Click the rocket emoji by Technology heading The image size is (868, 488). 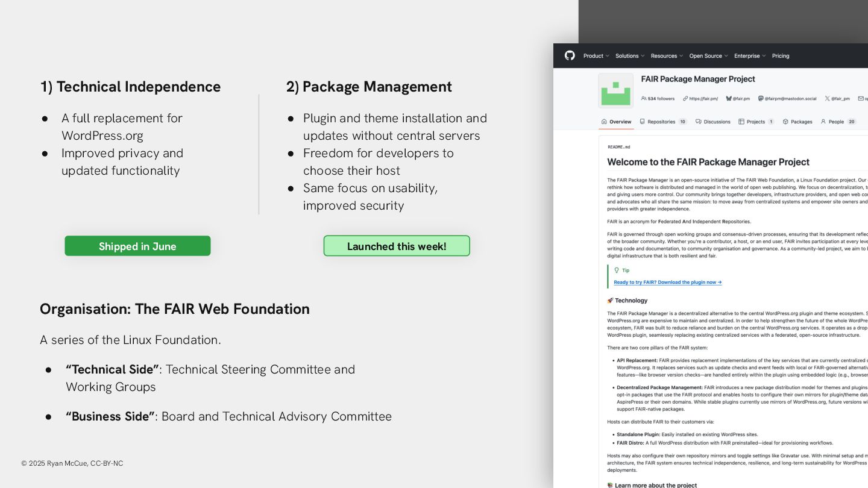pos(610,301)
